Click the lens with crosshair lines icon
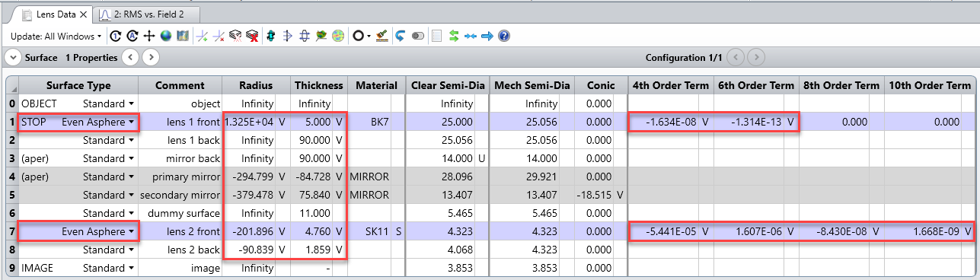The height and width of the screenshot is (280, 980). [x=305, y=36]
